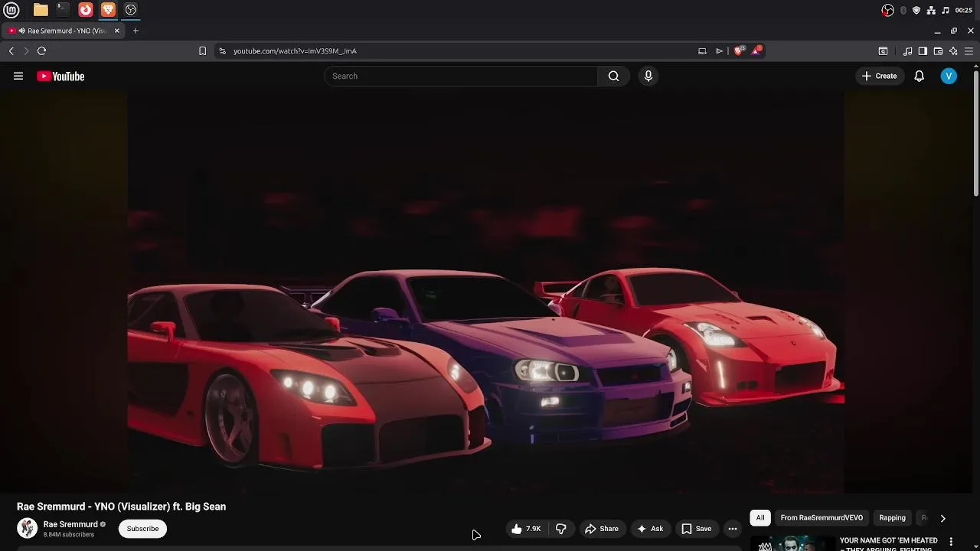Select the Rapping filter chip

[892, 518]
